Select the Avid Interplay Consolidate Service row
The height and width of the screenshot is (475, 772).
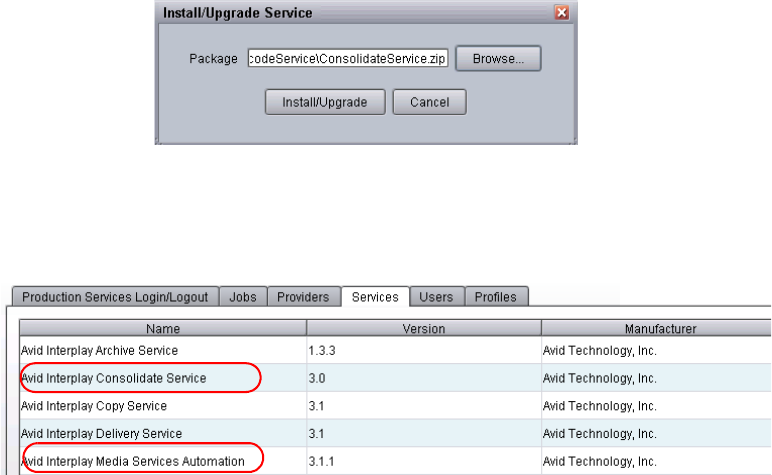[395, 378]
